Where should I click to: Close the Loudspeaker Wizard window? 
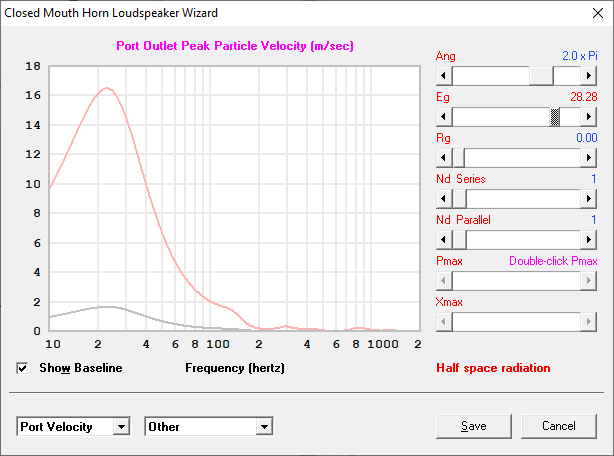tap(598, 13)
